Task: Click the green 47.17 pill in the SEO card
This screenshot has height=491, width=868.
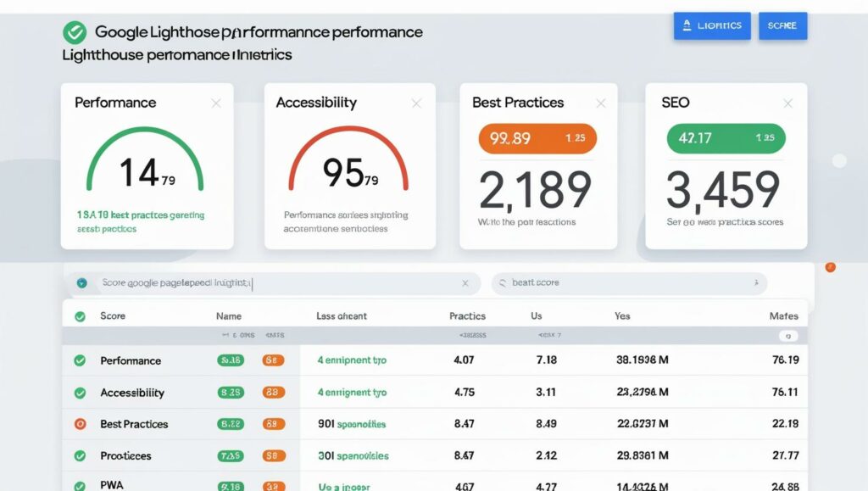Action: (726, 138)
